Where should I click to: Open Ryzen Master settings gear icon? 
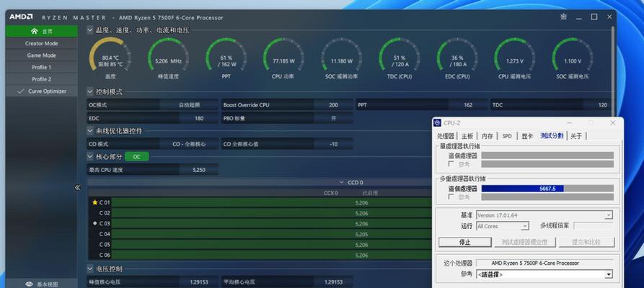(563, 17)
